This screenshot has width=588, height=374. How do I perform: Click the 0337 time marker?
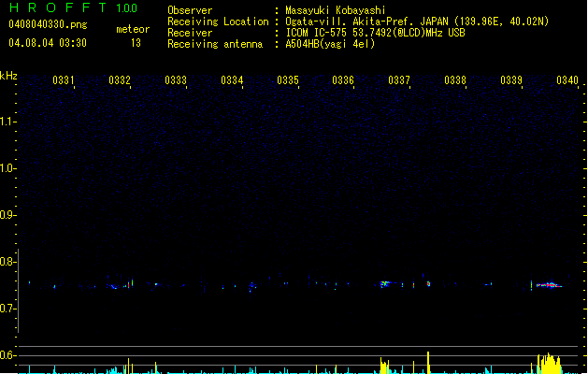(x=399, y=80)
